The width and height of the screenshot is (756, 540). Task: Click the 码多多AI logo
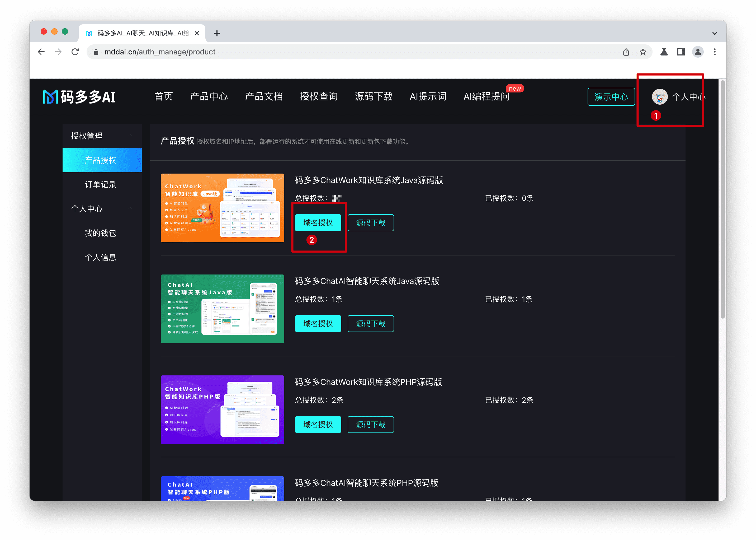[x=79, y=97]
